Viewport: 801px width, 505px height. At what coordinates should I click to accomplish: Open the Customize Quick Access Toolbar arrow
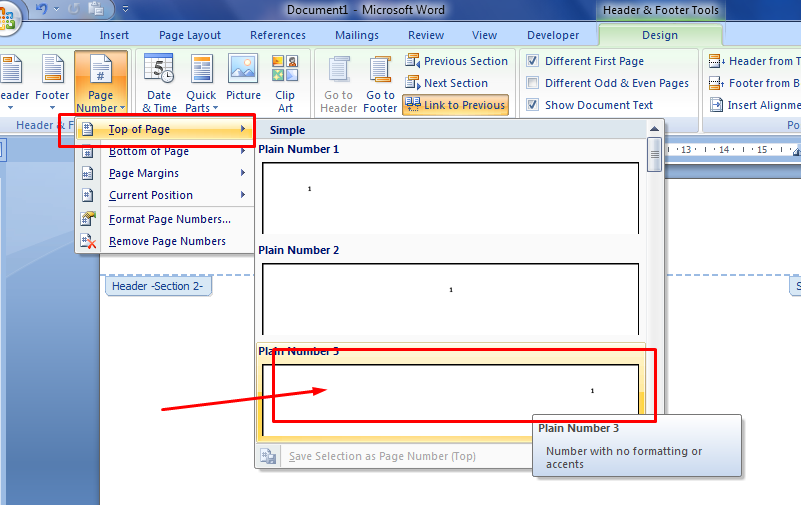click(125, 9)
